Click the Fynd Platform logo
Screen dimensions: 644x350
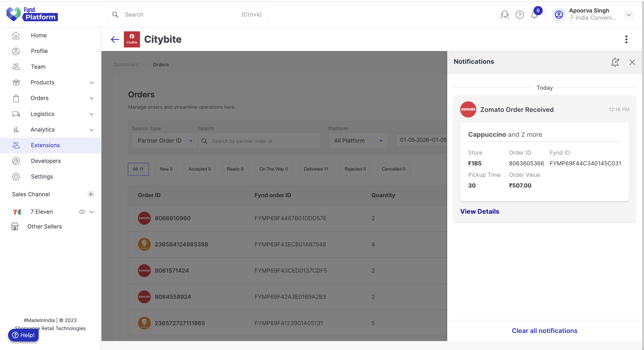32,14
